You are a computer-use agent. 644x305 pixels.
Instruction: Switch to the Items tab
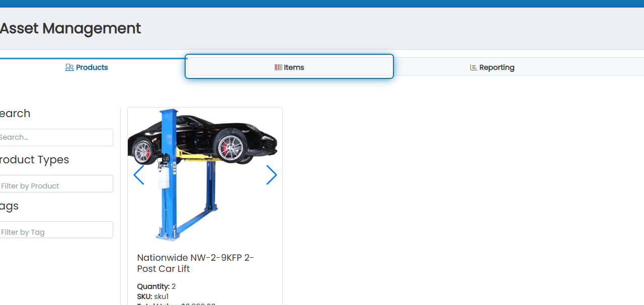(x=289, y=67)
